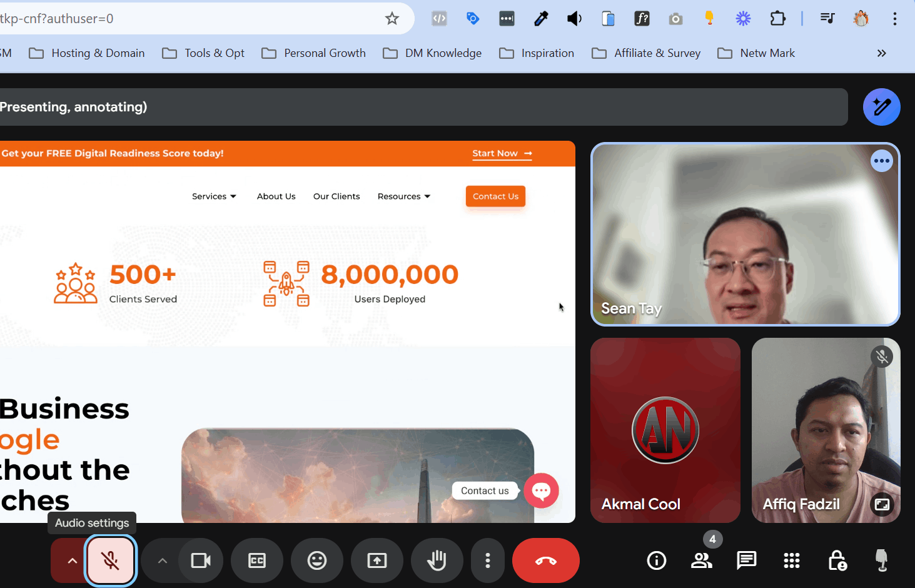
Task: Click the microphone stand icon in Meet's bar
Action: tap(882, 560)
